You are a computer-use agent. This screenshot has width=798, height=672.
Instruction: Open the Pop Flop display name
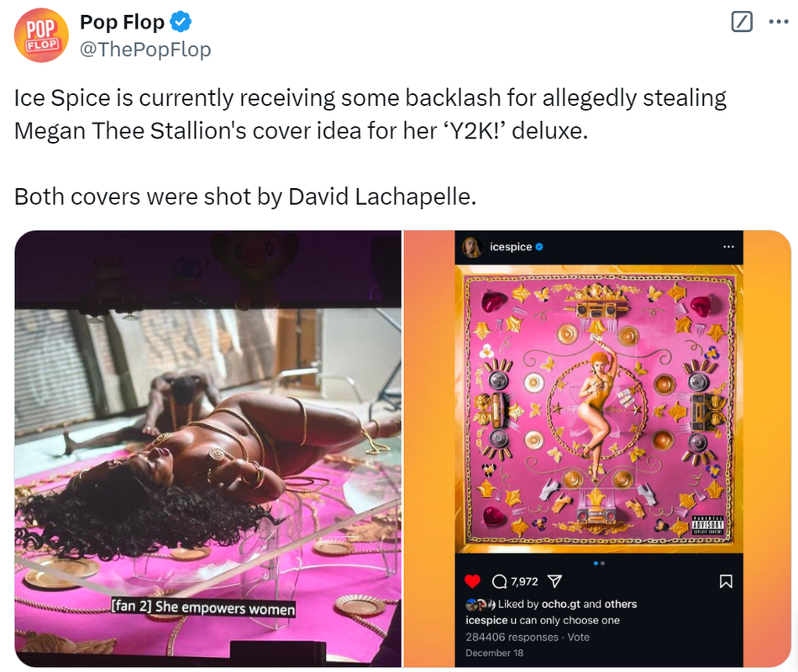pos(122,22)
